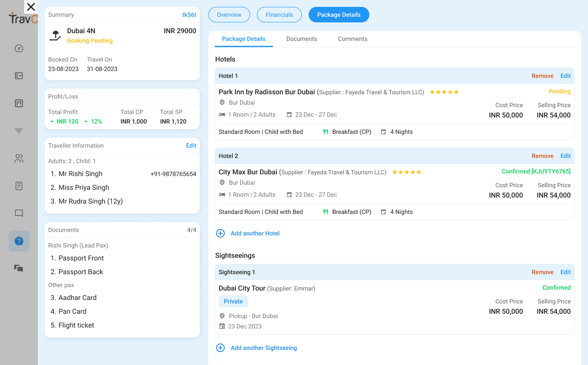Click the nights calendar icon in Hotel 2
This screenshot has width=588, height=365.
384,212
